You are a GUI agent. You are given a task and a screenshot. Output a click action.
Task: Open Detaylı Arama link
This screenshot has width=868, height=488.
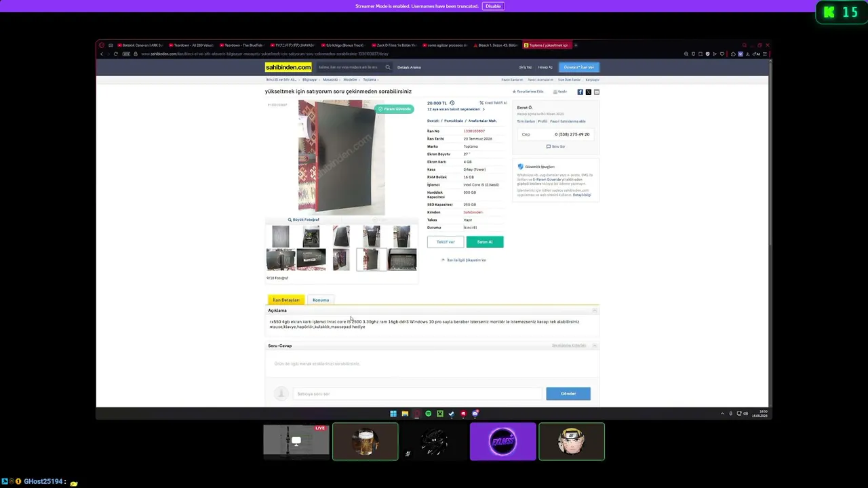pos(409,67)
